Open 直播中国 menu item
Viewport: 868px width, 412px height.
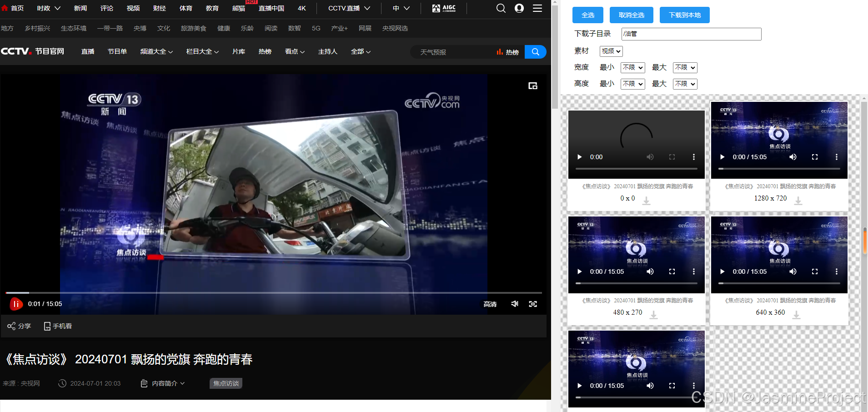point(271,8)
